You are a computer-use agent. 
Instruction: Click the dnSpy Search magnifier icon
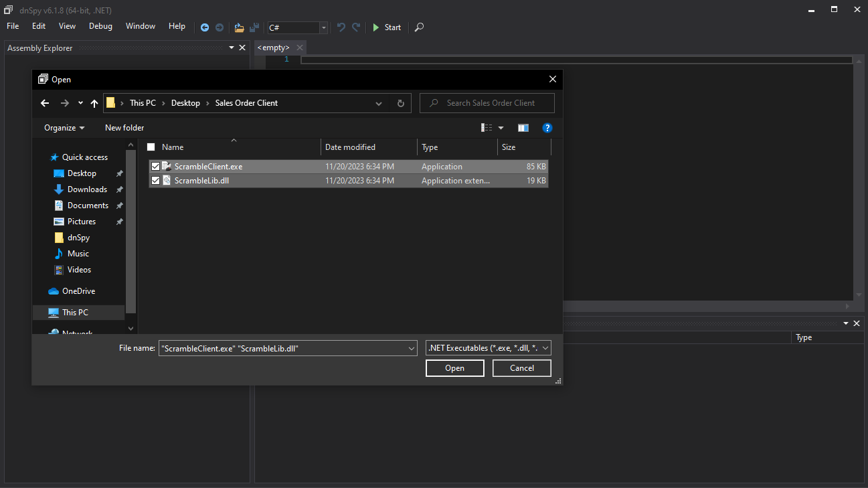tap(419, 27)
